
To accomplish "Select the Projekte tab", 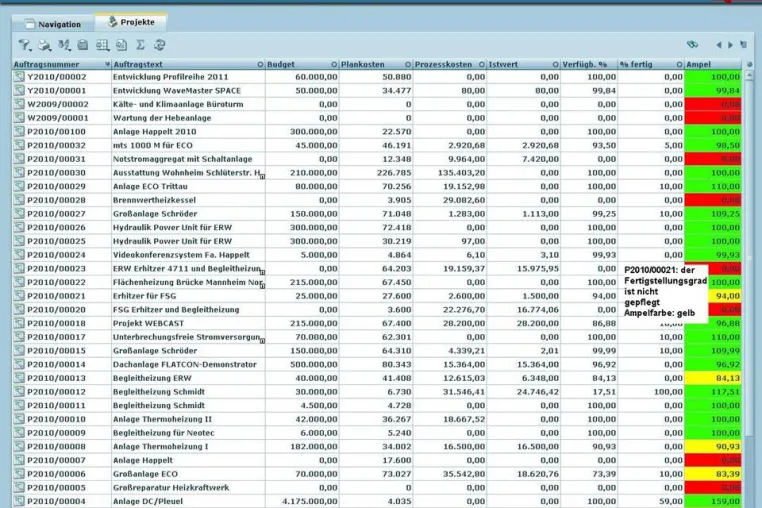I will [x=131, y=22].
